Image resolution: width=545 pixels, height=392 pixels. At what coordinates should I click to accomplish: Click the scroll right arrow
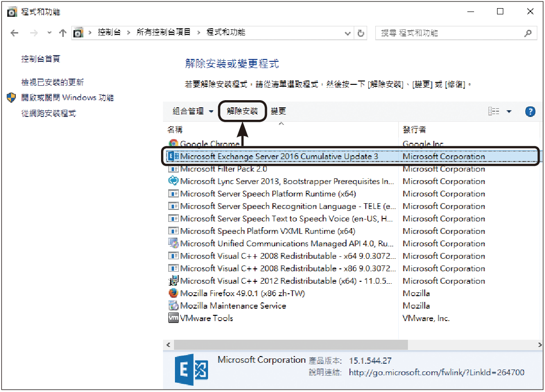point(539,345)
